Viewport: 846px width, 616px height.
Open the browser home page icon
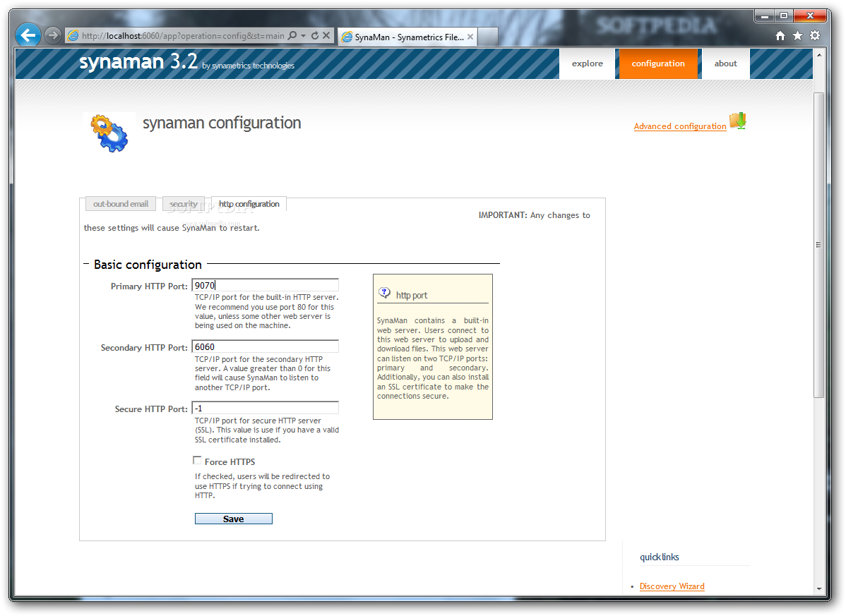click(x=780, y=35)
